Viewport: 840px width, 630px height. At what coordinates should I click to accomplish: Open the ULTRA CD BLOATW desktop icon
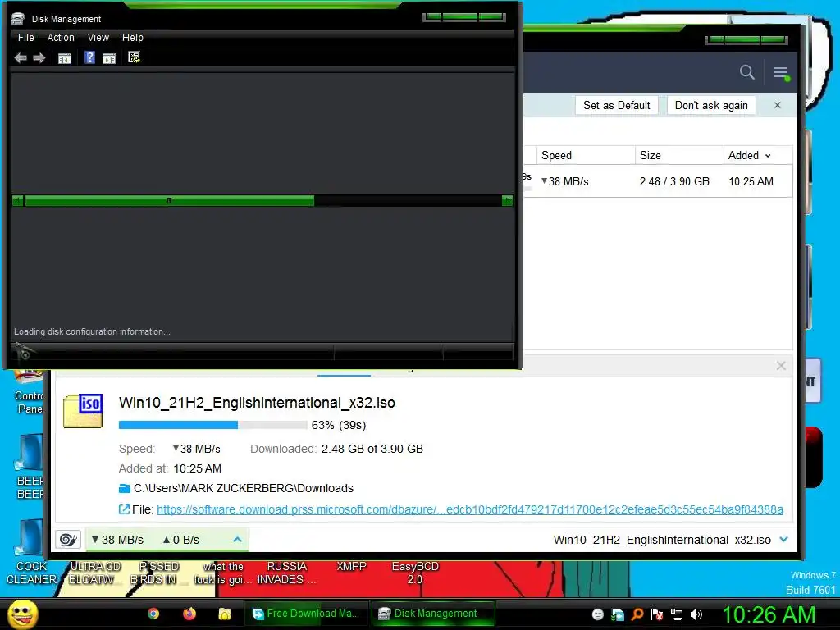(95, 573)
